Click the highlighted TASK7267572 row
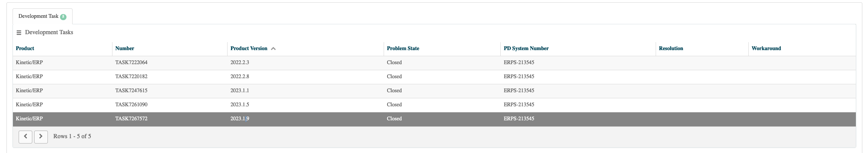This screenshot has width=868, height=153. pyautogui.click(x=434, y=119)
